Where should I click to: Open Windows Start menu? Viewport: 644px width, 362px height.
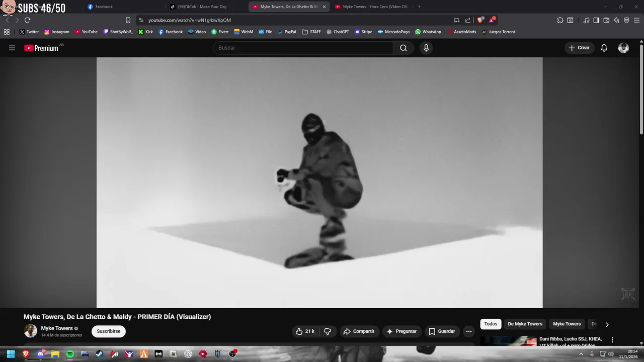[11, 354]
